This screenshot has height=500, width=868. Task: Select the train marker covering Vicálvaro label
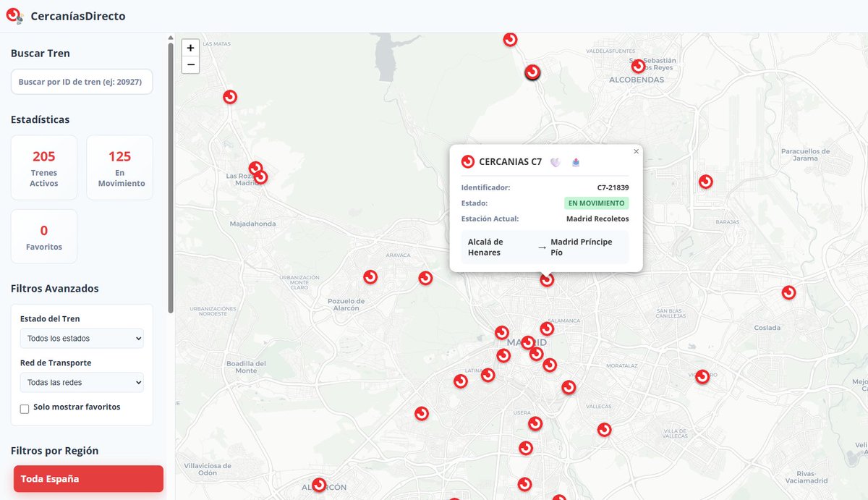point(702,377)
